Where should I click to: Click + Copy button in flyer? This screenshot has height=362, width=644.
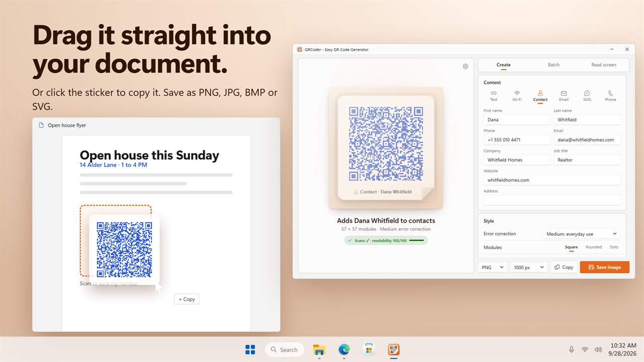(x=187, y=299)
